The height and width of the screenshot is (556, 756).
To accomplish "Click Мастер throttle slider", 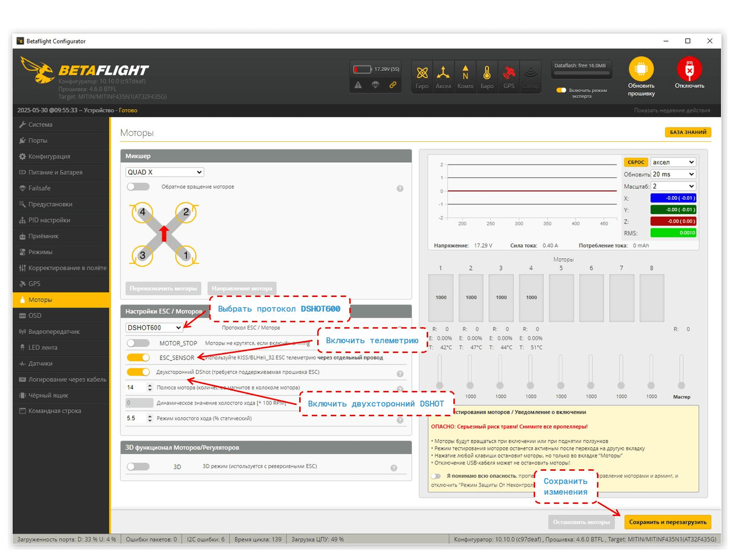I will pyautogui.click(x=681, y=371).
